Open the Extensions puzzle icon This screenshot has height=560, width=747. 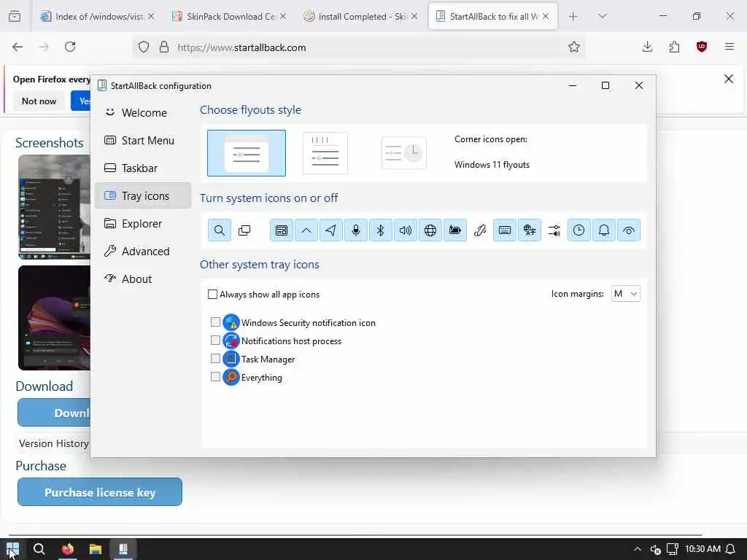(x=674, y=47)
